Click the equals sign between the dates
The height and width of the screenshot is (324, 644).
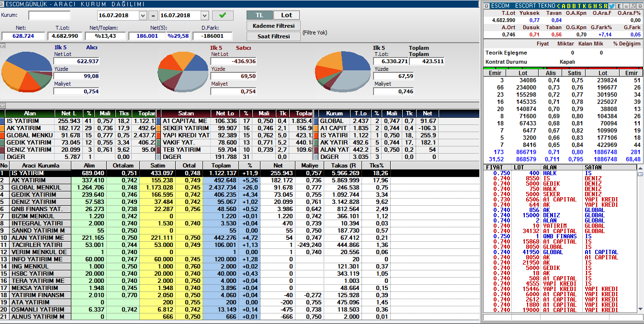pos(153,15)
